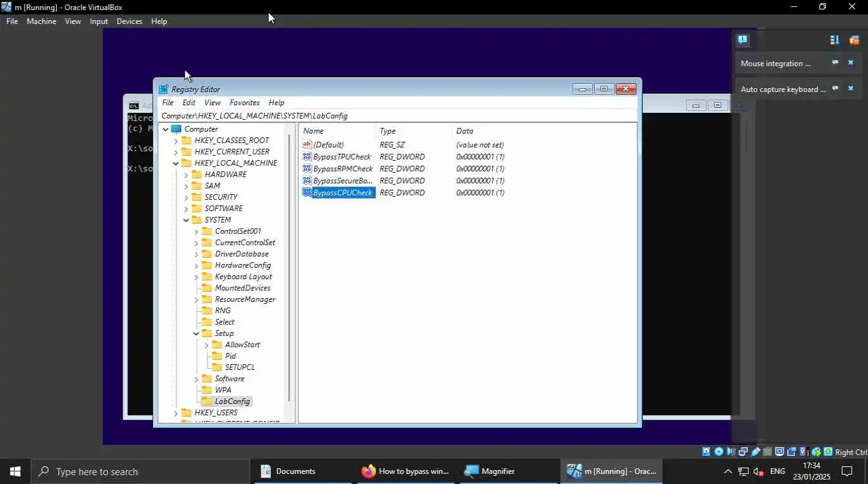Click the Command Prompt window icon behind

[134, 106]
